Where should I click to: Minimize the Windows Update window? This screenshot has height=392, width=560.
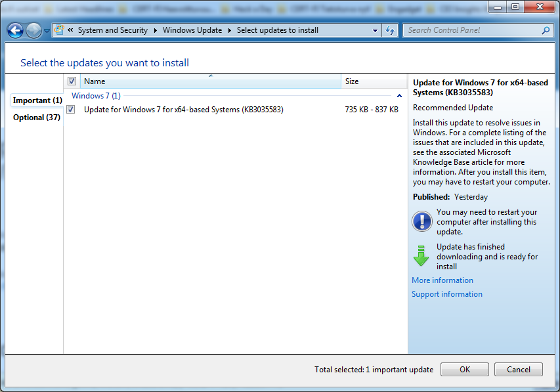click(x=498, y=7)
